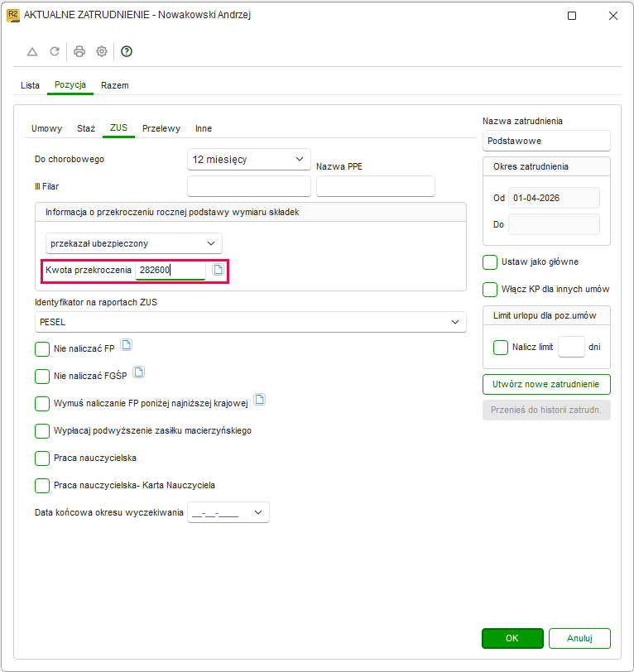This screenshot has width=634, height=672.
Task: Open the Umowy sub-tab
Action: 46,128
